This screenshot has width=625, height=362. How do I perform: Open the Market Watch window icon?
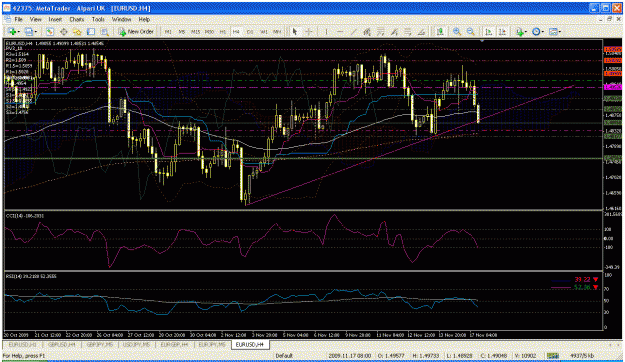click(50, 31)
